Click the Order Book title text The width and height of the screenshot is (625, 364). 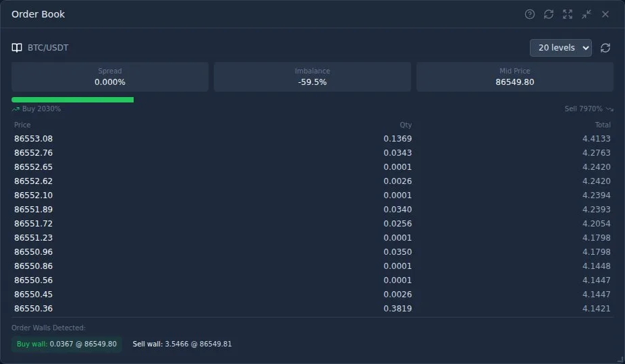coord(38,14)
